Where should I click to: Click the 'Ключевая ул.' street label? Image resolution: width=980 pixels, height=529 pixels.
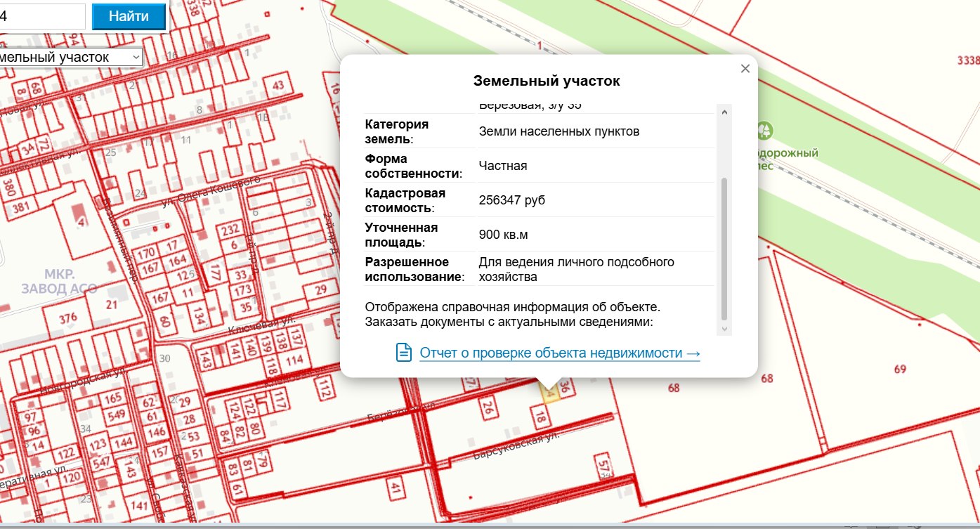(x=263, y=325)
